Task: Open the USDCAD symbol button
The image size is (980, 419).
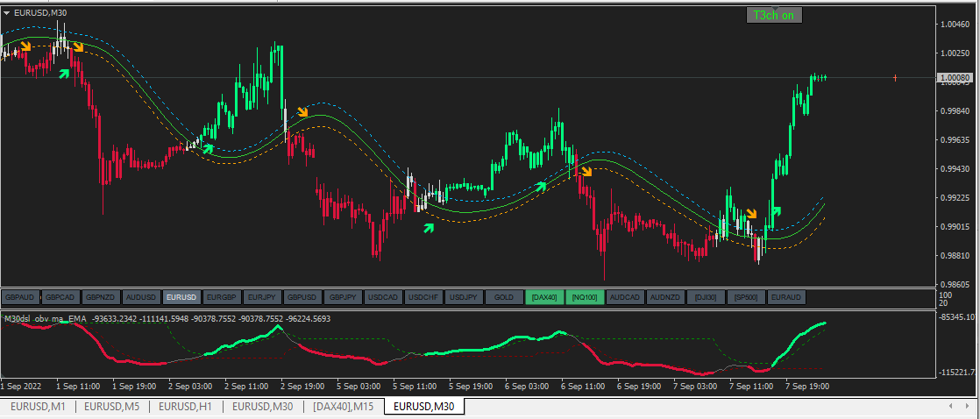Action: 383,297
